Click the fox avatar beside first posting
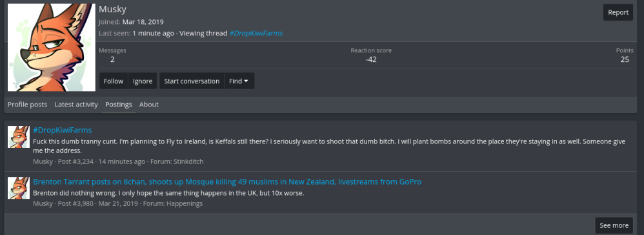644x235 pixels. click(19, 137)
